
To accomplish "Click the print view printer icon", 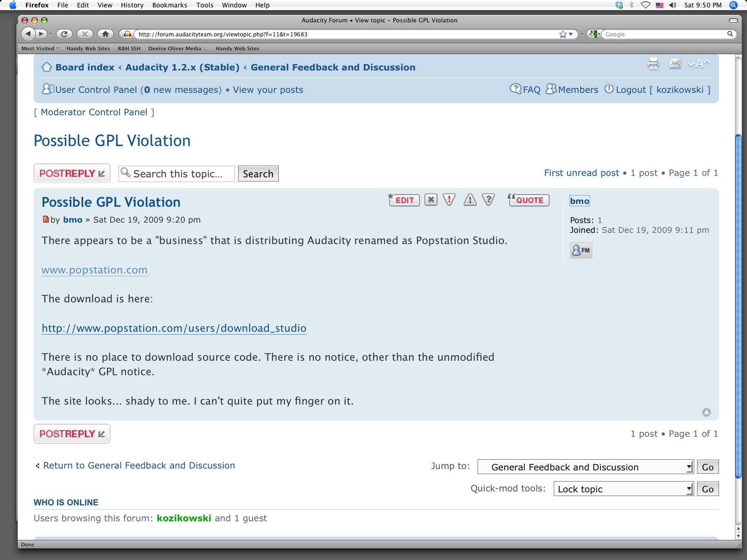I will point(654,63).
